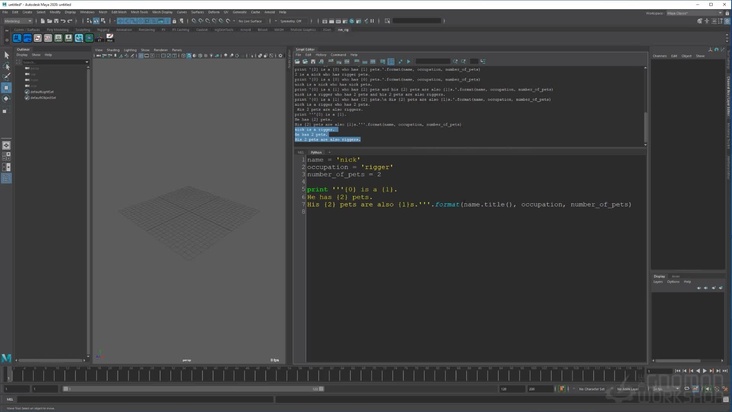Viewport: 732px width, 412px height.
Task: Open the frame rate fps dropdown
Action: pos(665,389)
